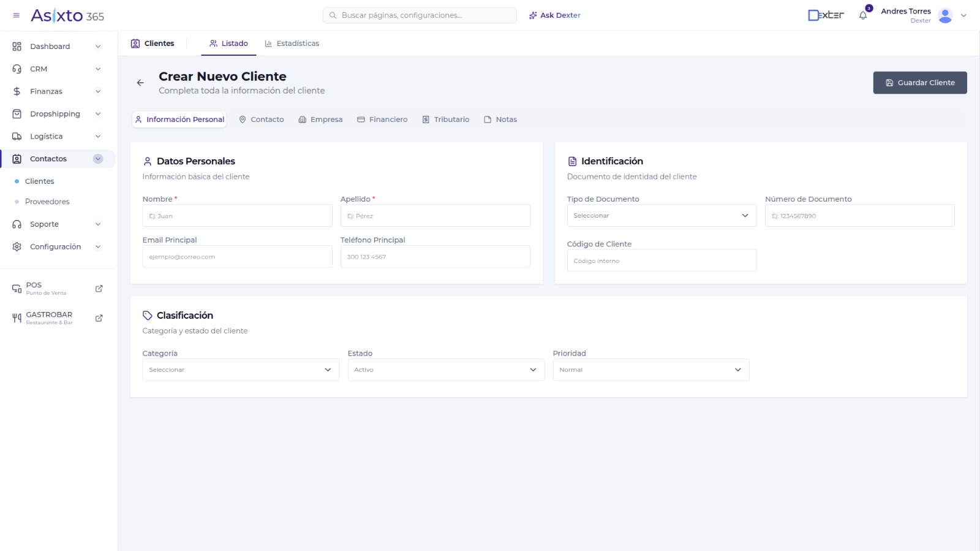The image size is (980, 551).
Task: Focus the Teléfono Principal input field
Action: point(435,257)
